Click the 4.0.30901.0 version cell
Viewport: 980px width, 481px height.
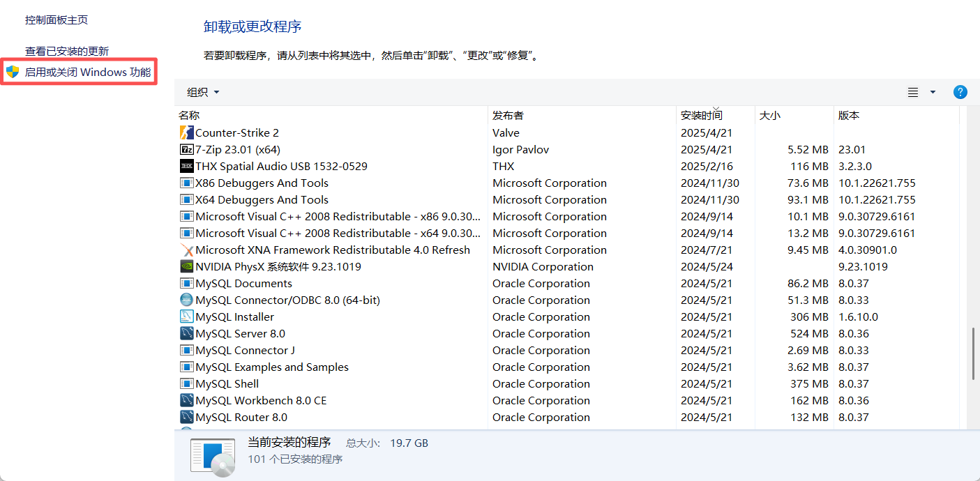coord(868,250)
